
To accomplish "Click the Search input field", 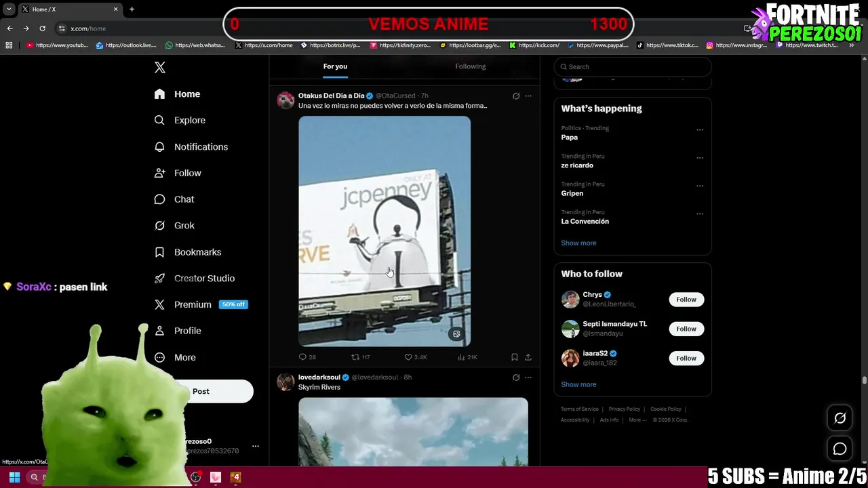I will [x=633, y=66].
